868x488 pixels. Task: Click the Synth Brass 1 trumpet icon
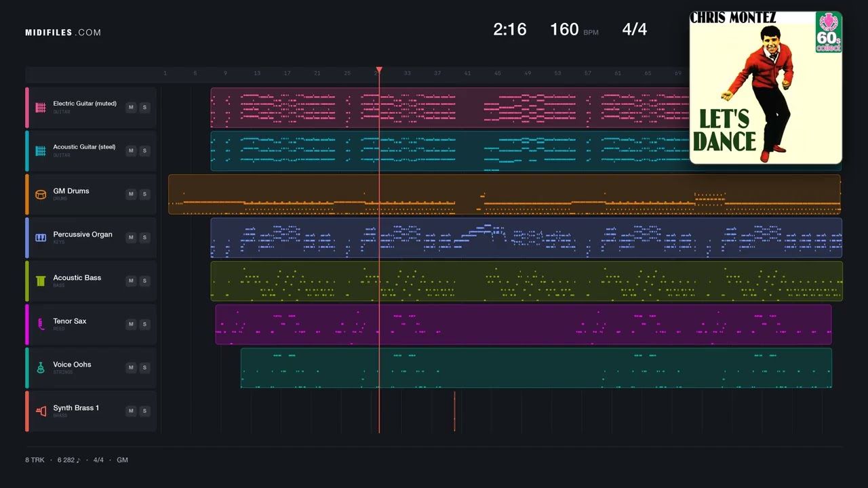[x=41, y=411]
